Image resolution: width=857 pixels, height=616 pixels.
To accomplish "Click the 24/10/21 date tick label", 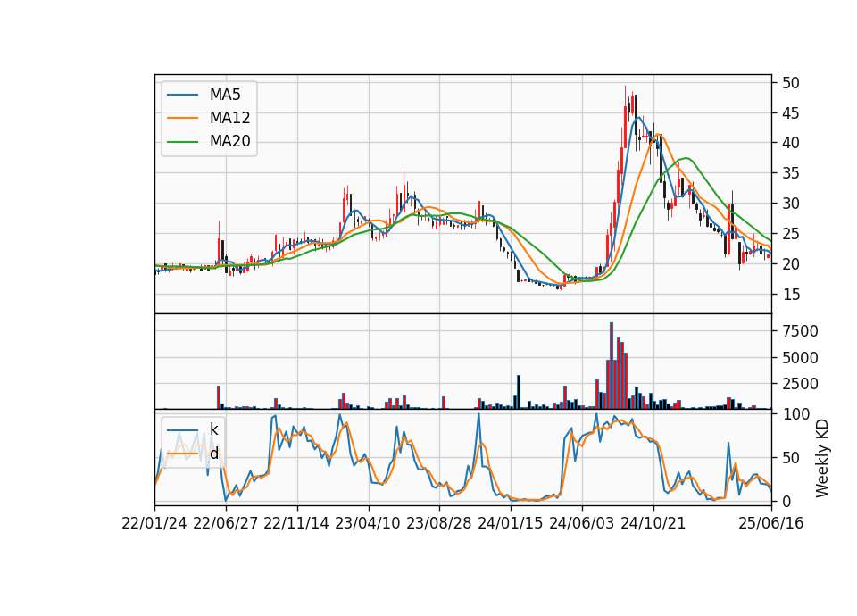I will click(653, 523).
